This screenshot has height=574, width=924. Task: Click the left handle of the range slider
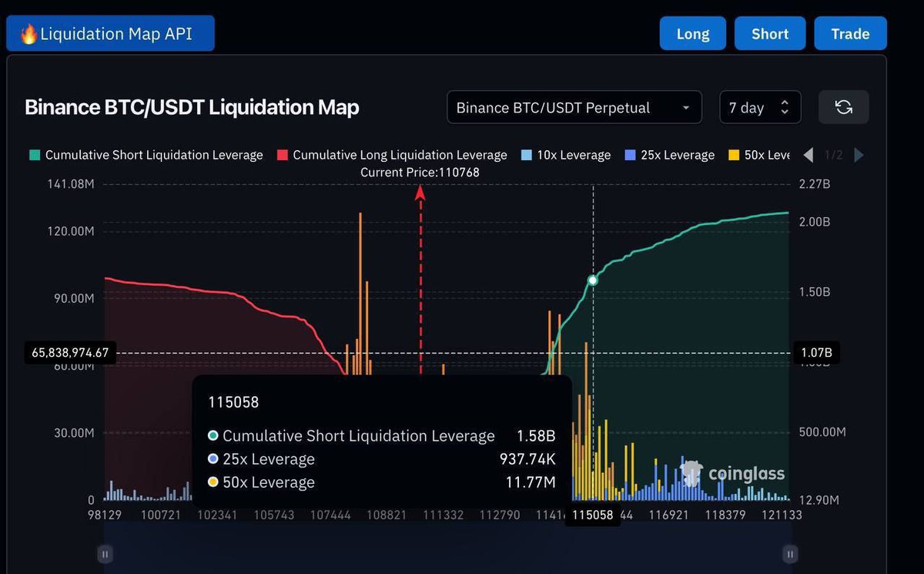104,554
